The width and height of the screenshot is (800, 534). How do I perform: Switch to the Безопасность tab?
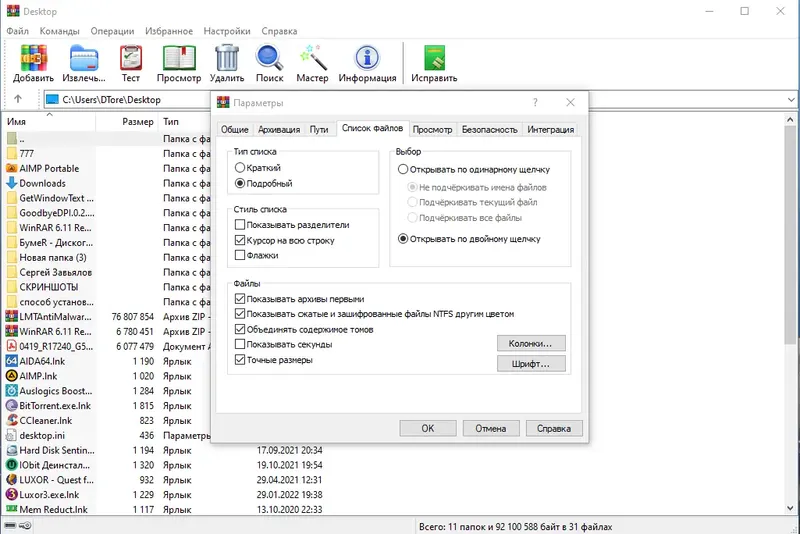coord(489,130)
